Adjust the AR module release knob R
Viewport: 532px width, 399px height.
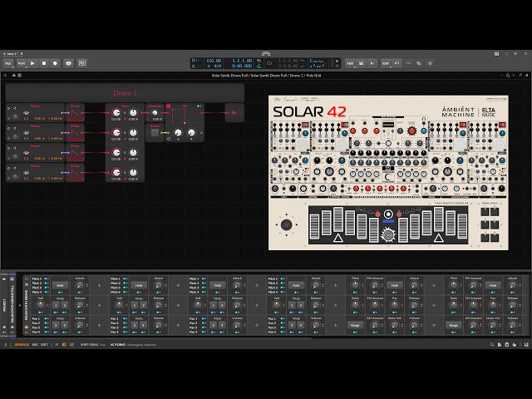(x=191, y=133)
